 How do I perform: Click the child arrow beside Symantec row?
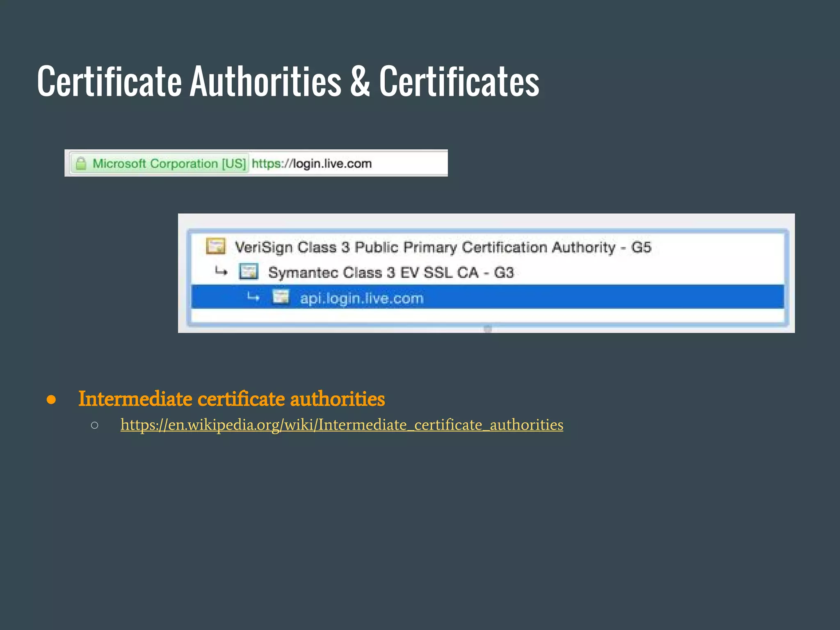pyautogui.click(x=221, y=271)
